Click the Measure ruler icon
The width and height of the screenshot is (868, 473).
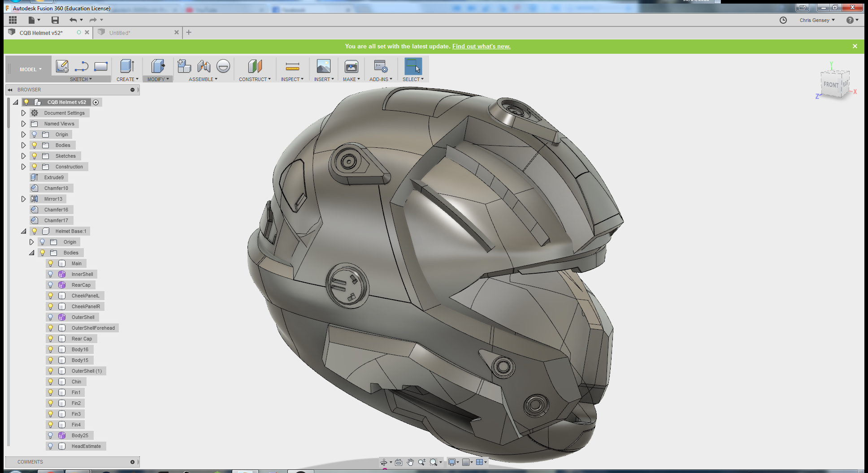[292, 66]
